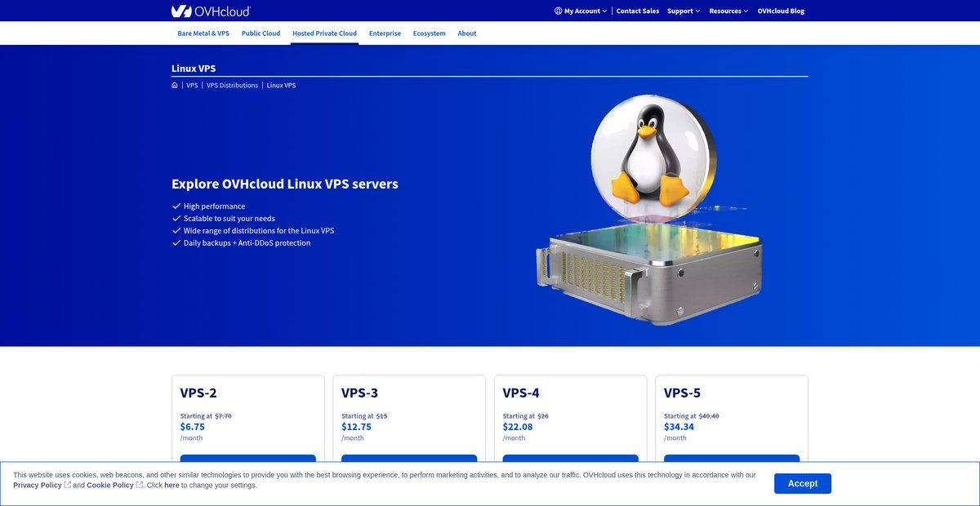
Task: Open the Public Cloud menu
Action: [x=261, y=33]
